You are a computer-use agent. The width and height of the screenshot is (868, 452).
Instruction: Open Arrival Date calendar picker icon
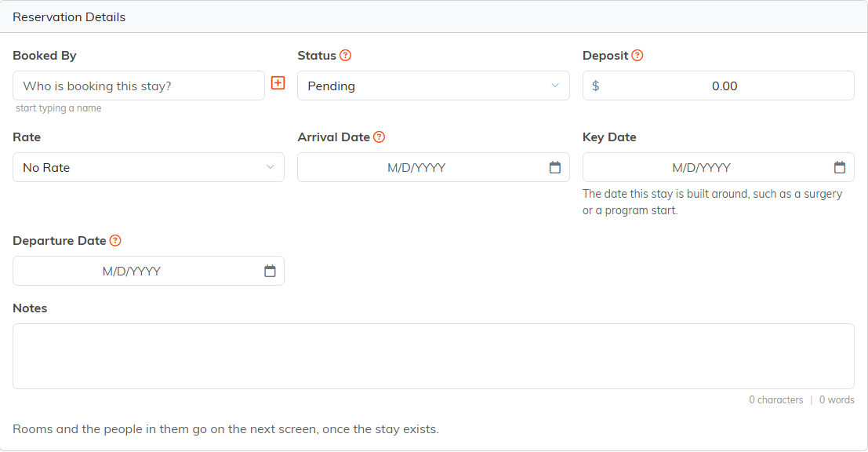(x=554, y=167)
